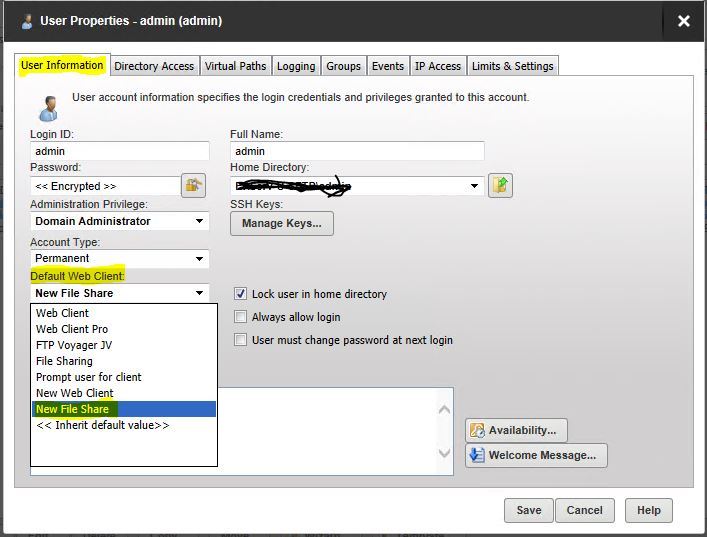The image size is (707, 537).
Task: Click the password lock key icon
Action: 193,185
